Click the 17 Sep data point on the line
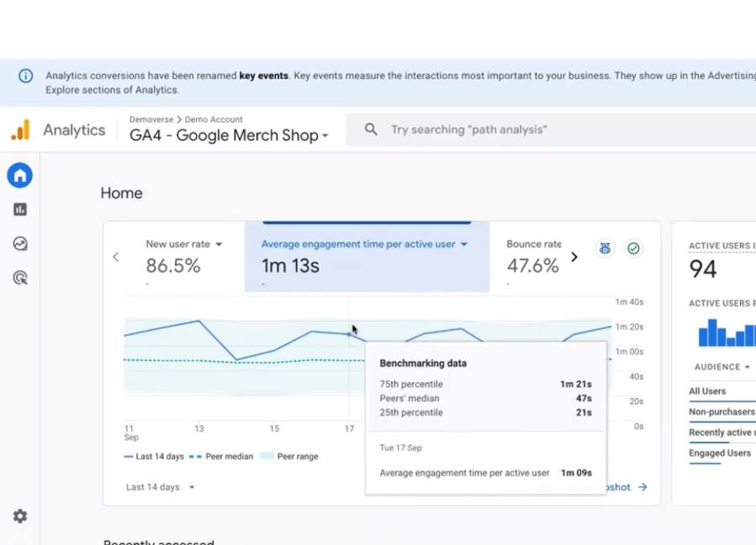The width and height of the screenshot is (756, 545). (349, 334)
